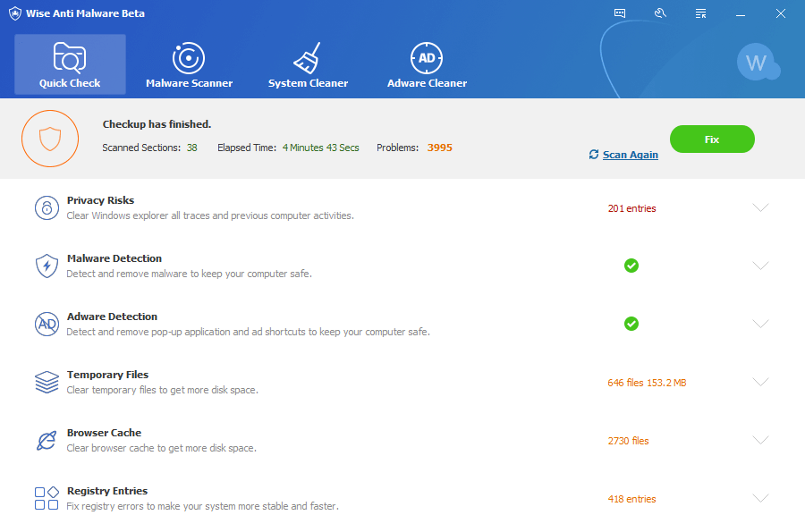Viewport: 805px width, 532px height.
Task: Click the Adware Cleaner AD icon
Action: coord(427,59)
